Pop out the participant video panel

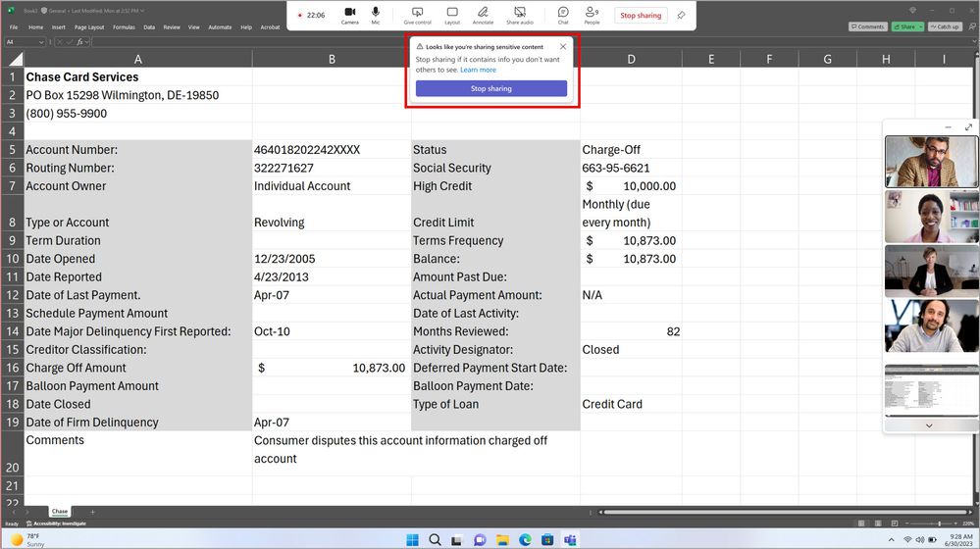[x=969, y=127]
